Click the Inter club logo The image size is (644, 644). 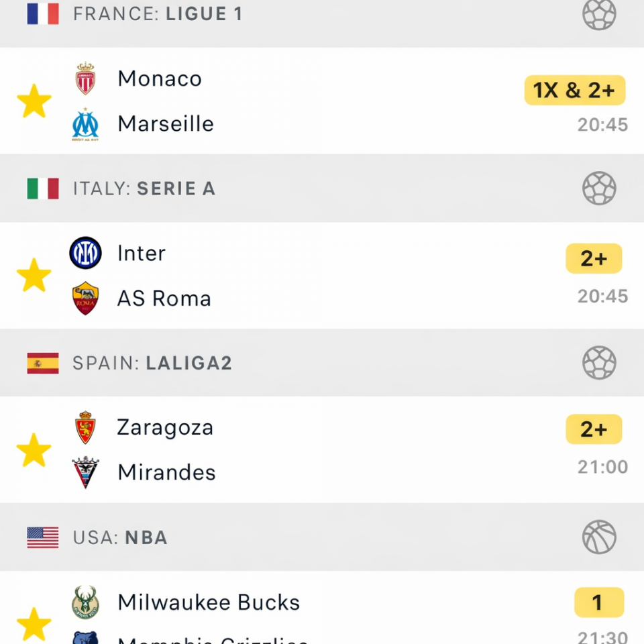(x=85, y=253)
